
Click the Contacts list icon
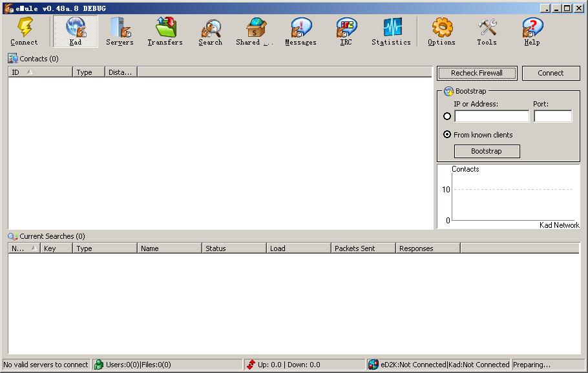(x=13, y=59)
